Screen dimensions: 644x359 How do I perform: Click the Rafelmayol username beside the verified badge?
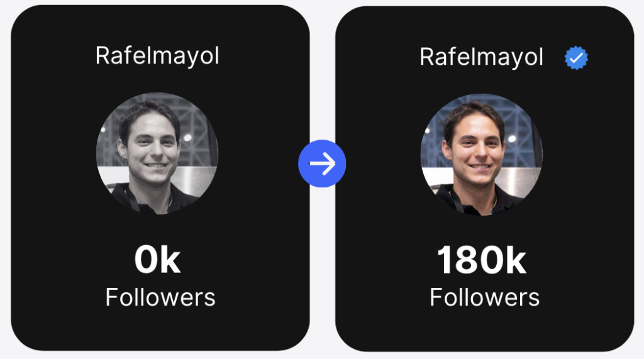481,57
